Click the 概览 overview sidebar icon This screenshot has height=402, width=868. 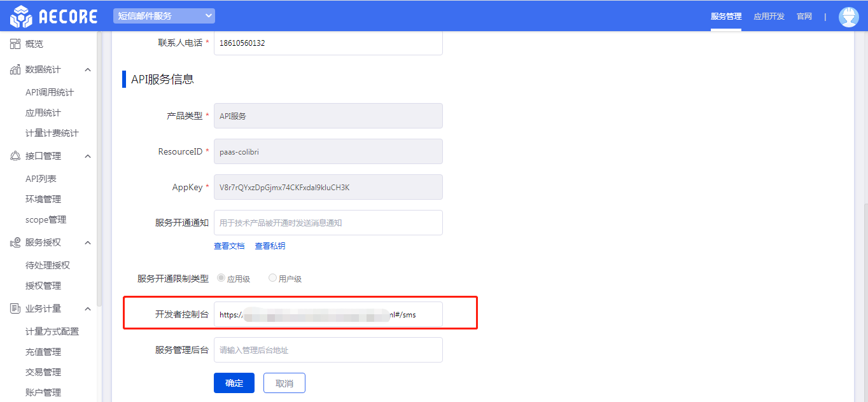[15, 44]
